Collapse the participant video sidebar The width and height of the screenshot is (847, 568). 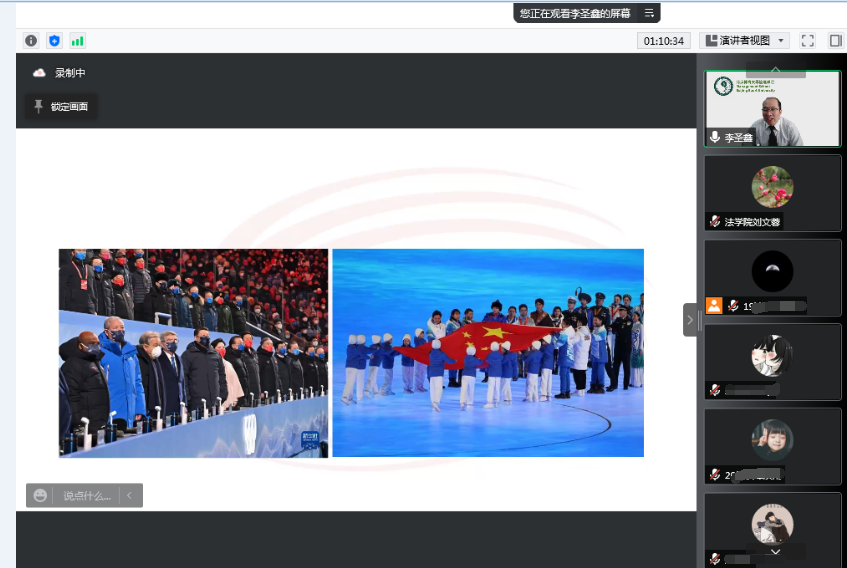(x=690, y=320)
